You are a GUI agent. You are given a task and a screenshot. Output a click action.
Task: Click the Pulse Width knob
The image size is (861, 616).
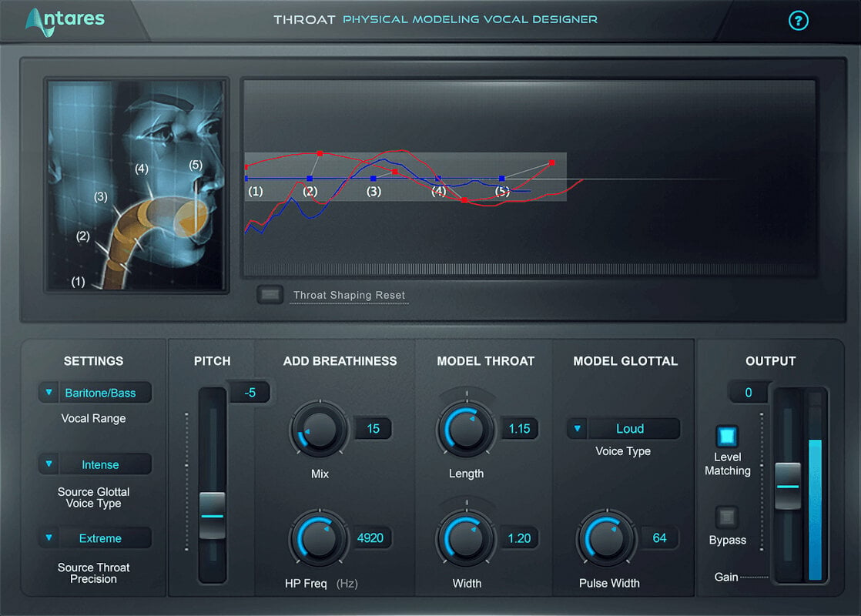click(x=607, y=538)
